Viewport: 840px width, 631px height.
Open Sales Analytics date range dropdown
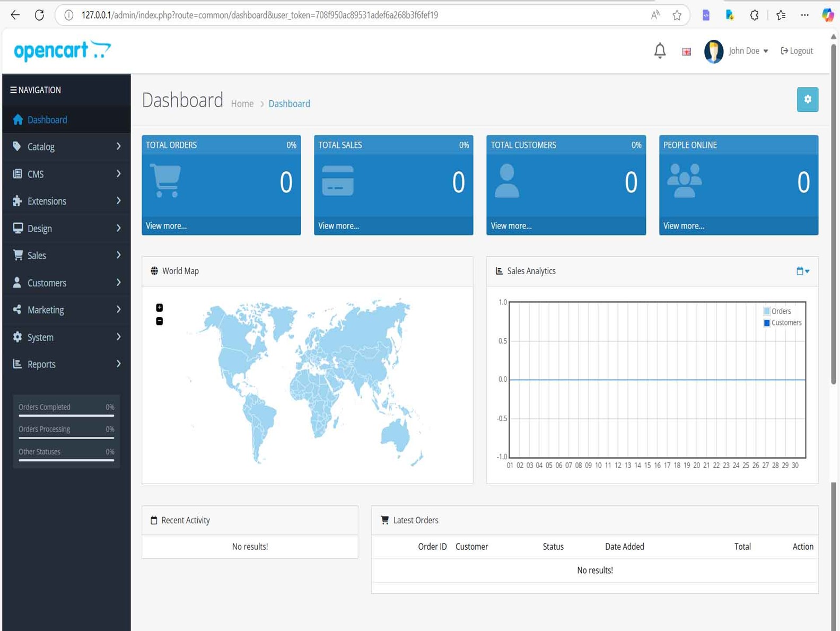point(802,271)
